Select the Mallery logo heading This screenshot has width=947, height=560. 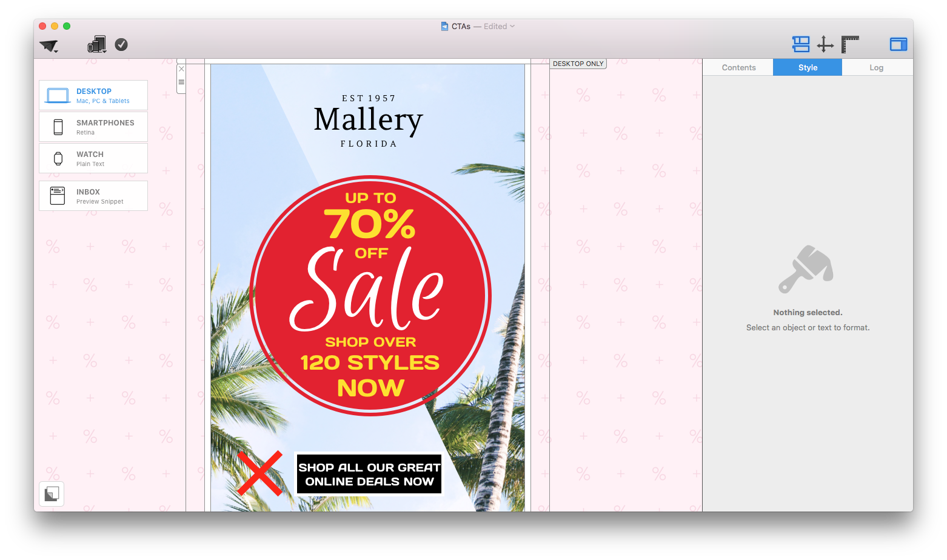point(368,120)
